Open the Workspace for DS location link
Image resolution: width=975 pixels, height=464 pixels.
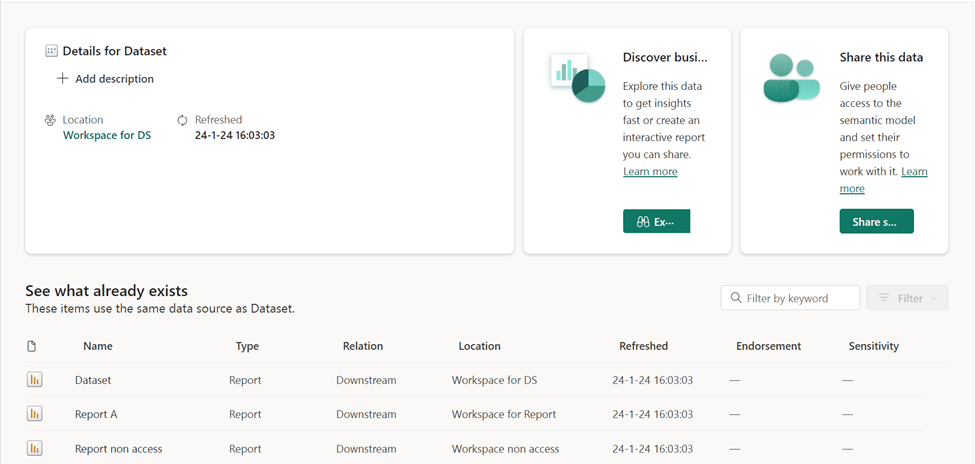[107, 135]
